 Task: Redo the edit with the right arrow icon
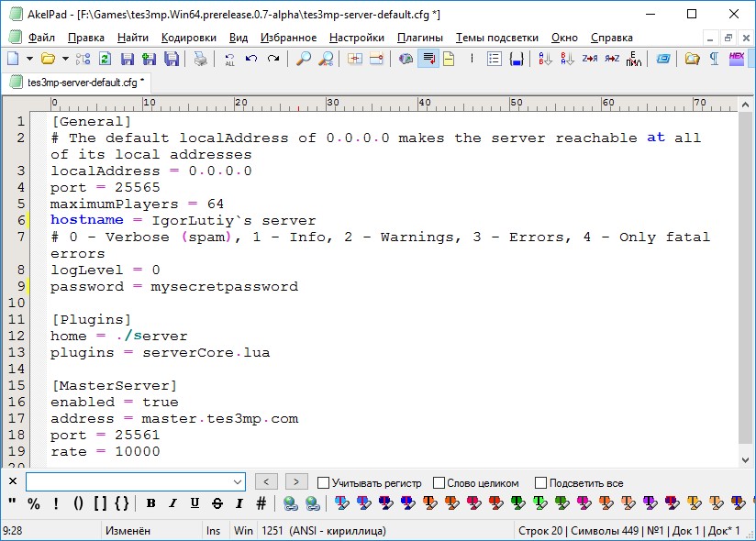point(273,59)
